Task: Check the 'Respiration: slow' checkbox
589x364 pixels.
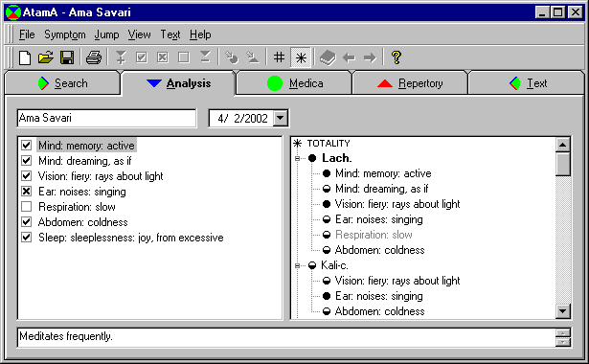Action: point(26,207)
